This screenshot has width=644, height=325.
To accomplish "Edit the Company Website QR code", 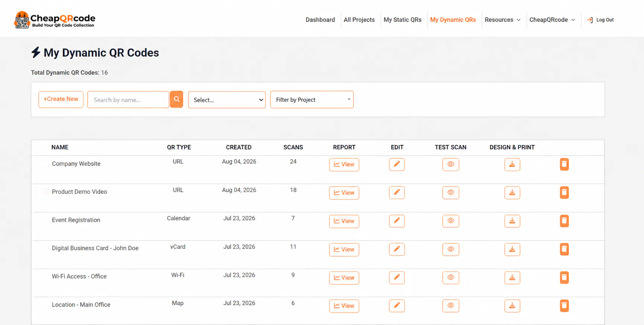I will pyautogui.click(x=397, y=164).
